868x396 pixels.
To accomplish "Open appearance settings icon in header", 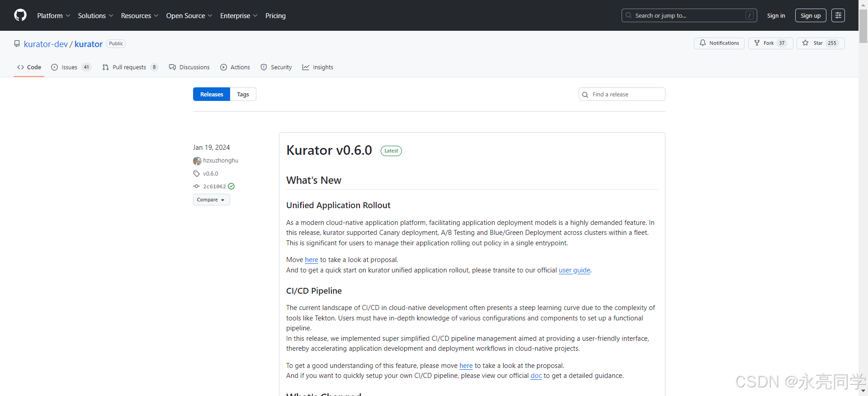I will point(838,15).
